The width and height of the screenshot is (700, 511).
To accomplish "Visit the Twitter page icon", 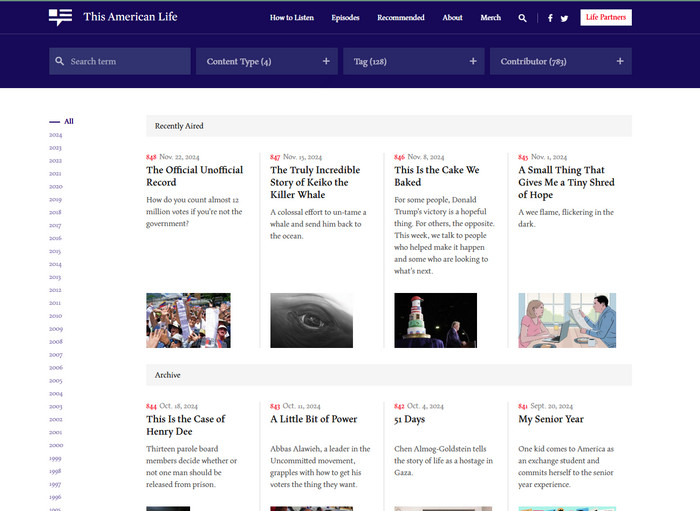I will [564, 18].
